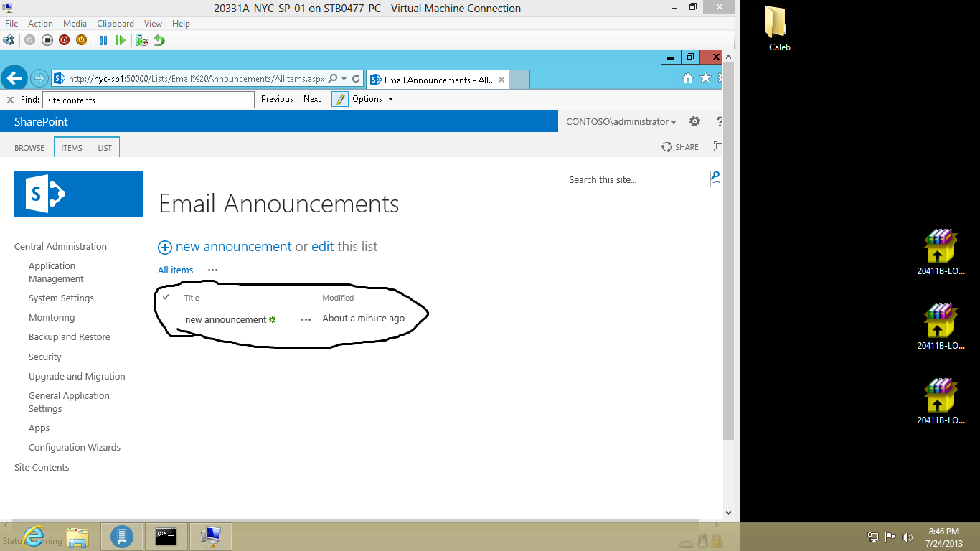The height and width of the screenshot is (551, 980).
Task: Open the Help menu
Action: (181, 24)
